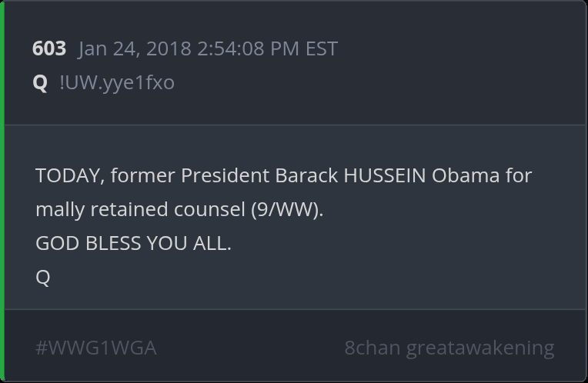Select the Q author name in header
Screen dimensions: 588x383
[40, 82]
